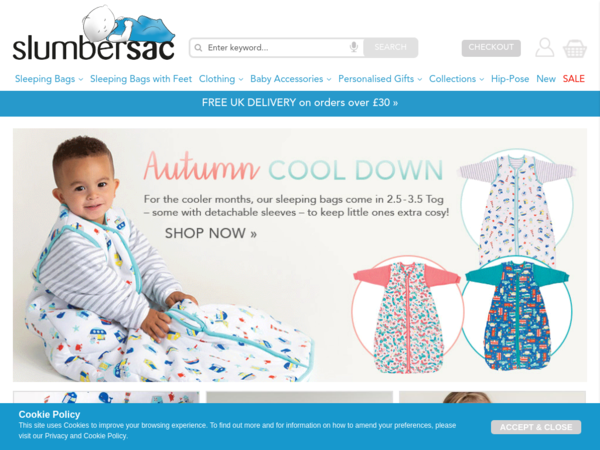Focus the Enter keyword search field
The width and height of the screenshot is (600, 450).
277,48
